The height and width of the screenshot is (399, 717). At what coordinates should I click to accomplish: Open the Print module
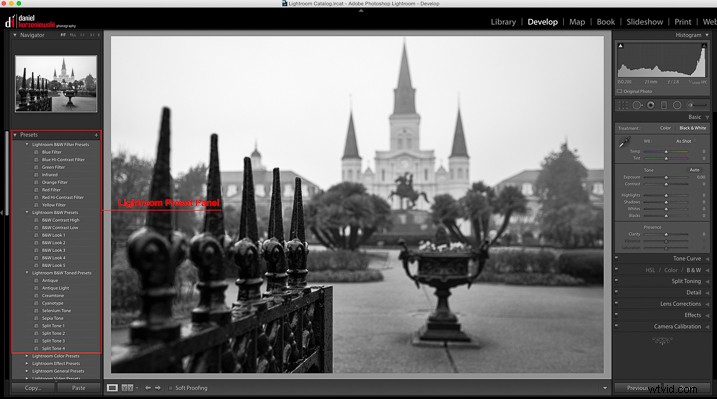click(683, 21)
